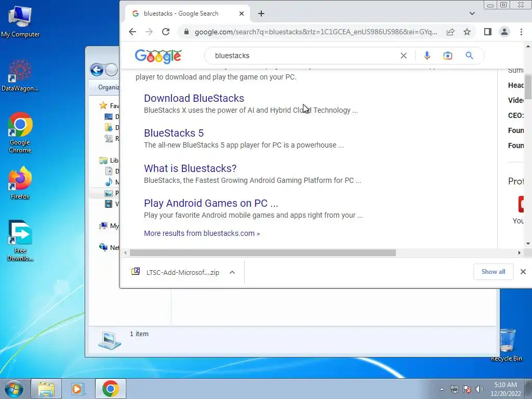
Task: Click the Chrome address bar URL
Action: pyautogui.click(x=315, y=32)
